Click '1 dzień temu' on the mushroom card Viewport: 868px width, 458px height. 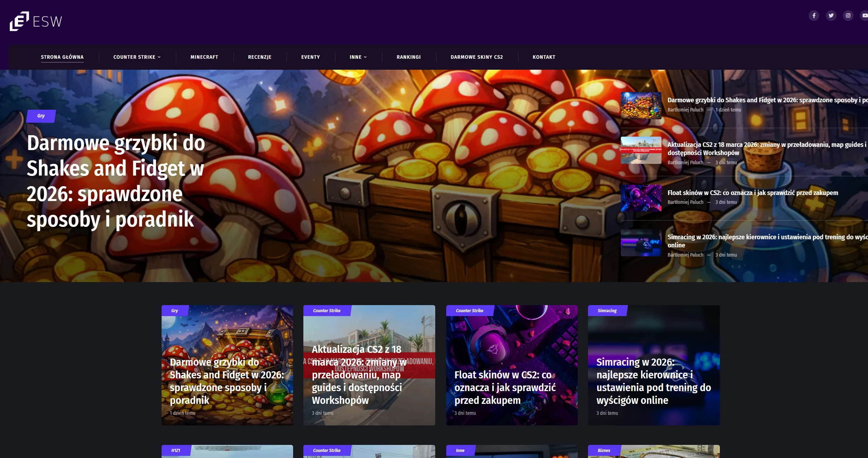182,413
